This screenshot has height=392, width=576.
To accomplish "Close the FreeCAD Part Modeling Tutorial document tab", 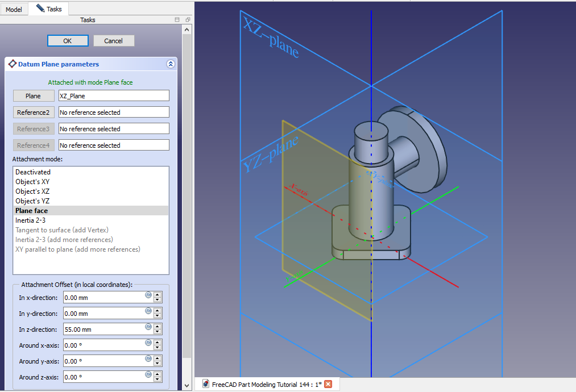I will 328,385.
